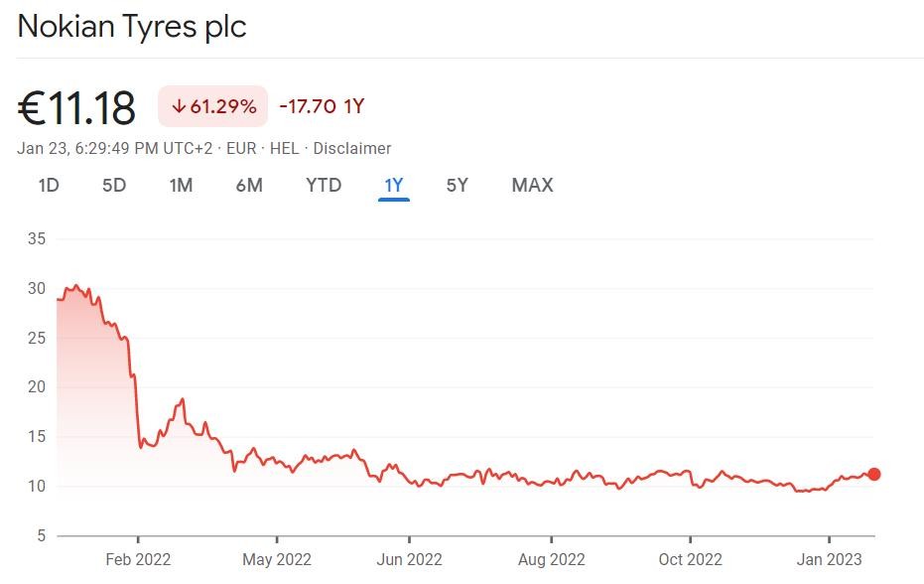Image resolution: width=924 pixels, height=584 pixels.
Task: Click the HEL exchange label
Action: [x=285, y=148]
